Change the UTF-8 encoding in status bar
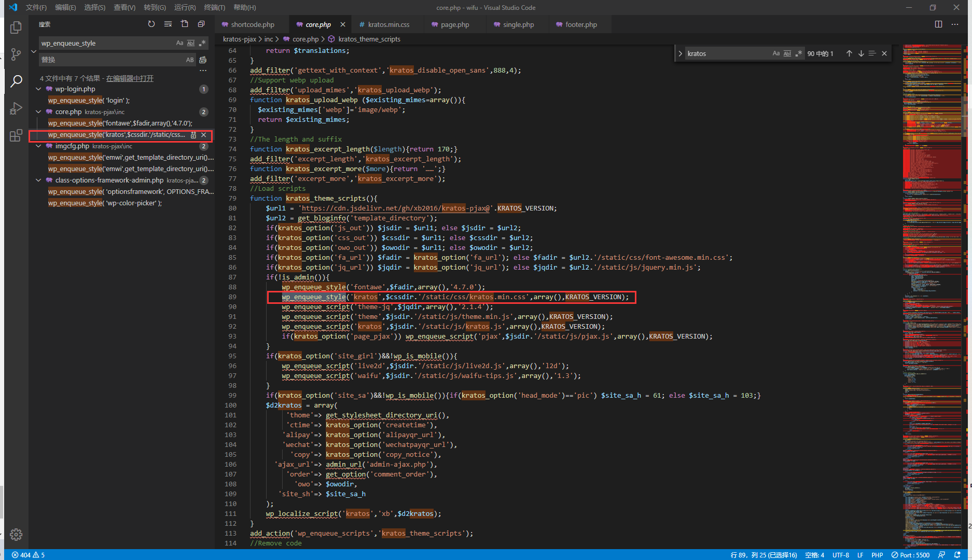 click(x=841, y=555)
